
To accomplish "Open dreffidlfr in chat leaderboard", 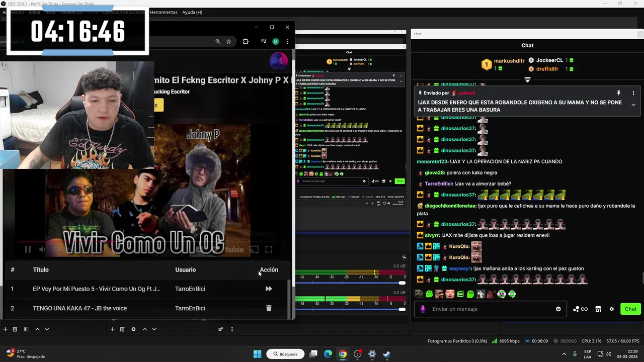I will [547, 69].
